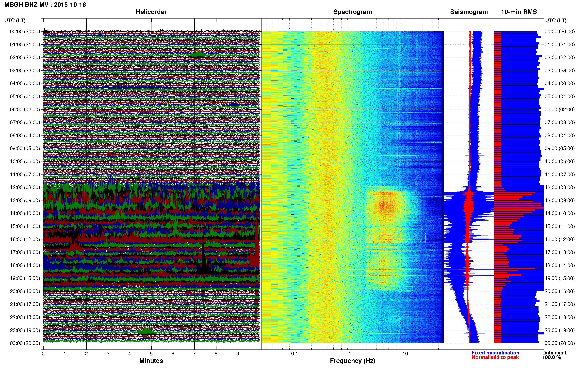Click right time label '06:00 (02:00)'
Image resolution: width=588 pixels, height=368 pixels.
click(x=560, y=110)
